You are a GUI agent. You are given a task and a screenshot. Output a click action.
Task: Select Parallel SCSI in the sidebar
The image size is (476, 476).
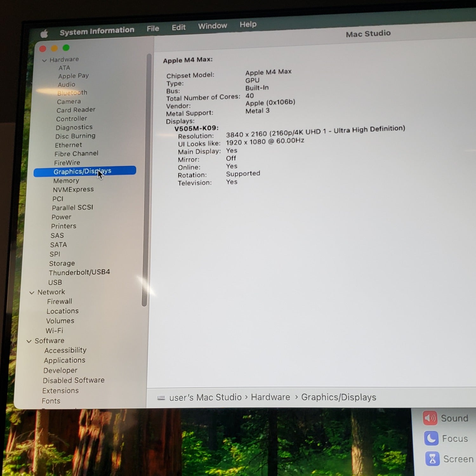[72, 208]
